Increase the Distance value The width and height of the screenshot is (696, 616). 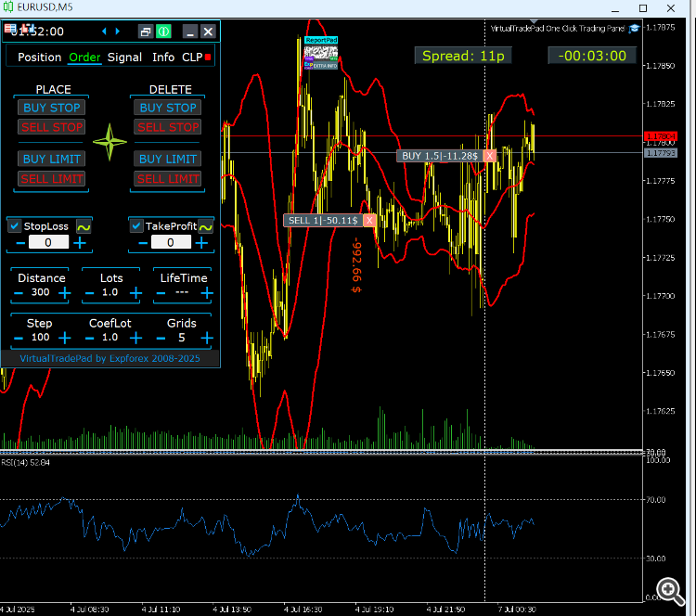65,293
